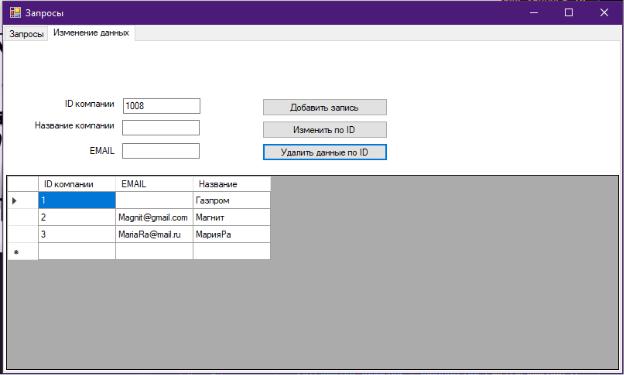This screenshot has width=624, height=375.
Task: Select the MariaRa@mail.ru cell
Action: [154, 234]
